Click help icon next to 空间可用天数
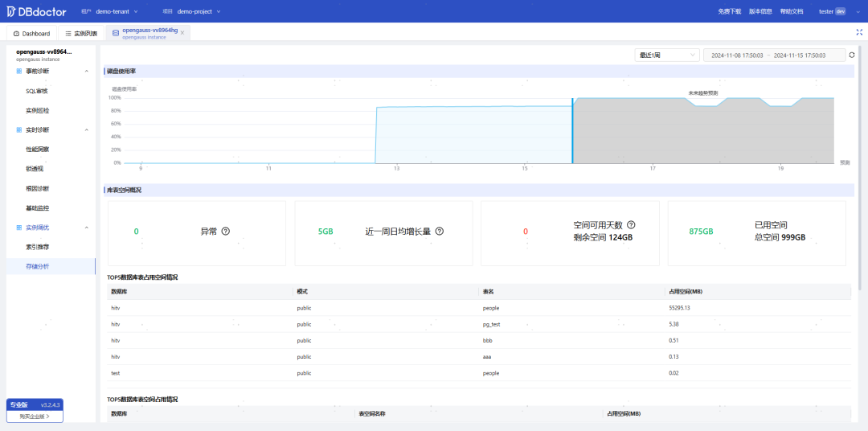Screen dimensions: 868x431 coord(631,225)
